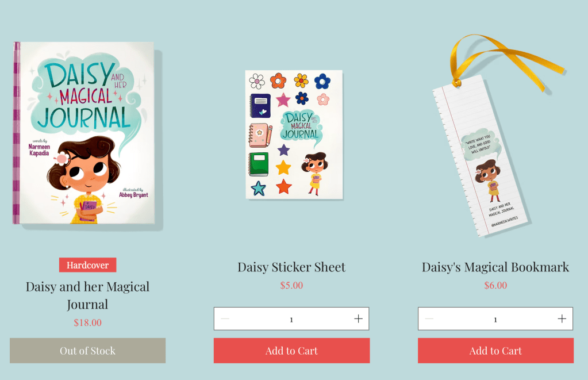Click minus icon for Daisy's Magical Bookmark quantity
588x380 pixels.
[429, 319]
